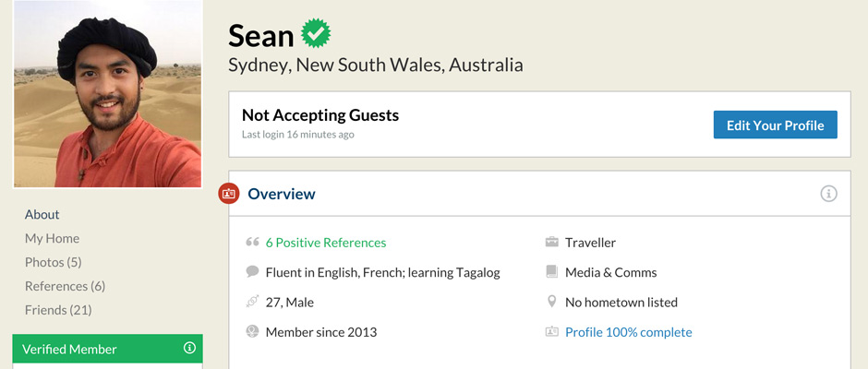The width and height of the screenshot is (868, 369).
Task: Click the profile photo thumbnail
Action: (x=107, y=93)
